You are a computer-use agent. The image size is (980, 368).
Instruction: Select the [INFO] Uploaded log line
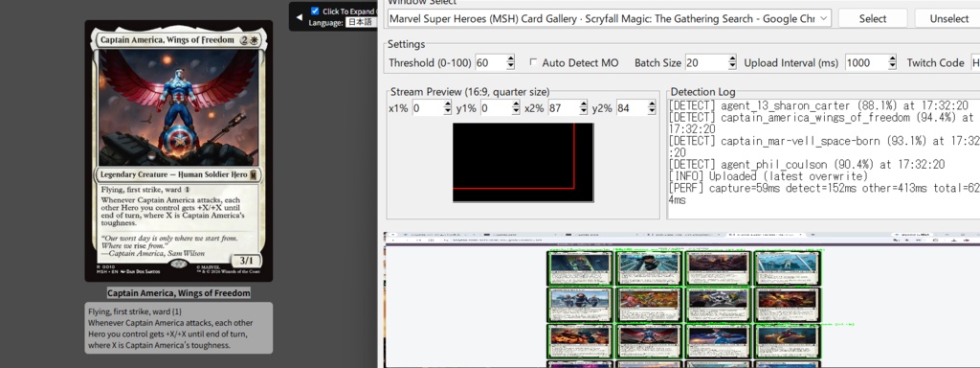click(768, 176)
